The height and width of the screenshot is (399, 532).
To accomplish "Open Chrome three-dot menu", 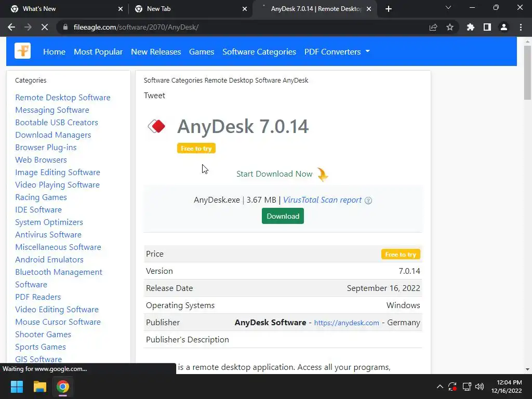I will click(521, 27).
